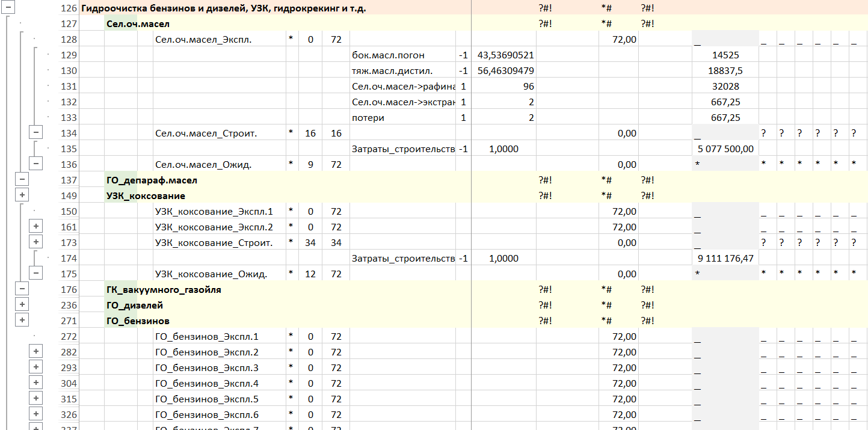Collapse the group at row 176 ГК_вакуумного_газойля

(x=22, y=289)
